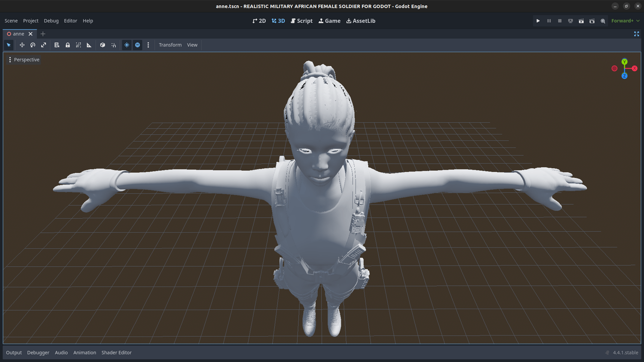Screen dimensions: 644x362
Task: Open the Debugger bottom panel
Action: (x=38, y=353)
